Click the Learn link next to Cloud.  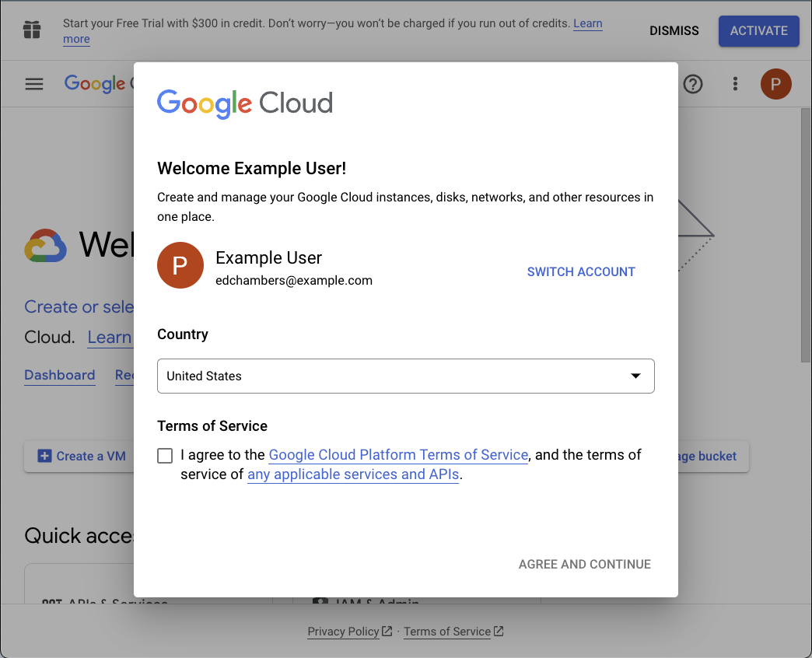tap(109, 338)
